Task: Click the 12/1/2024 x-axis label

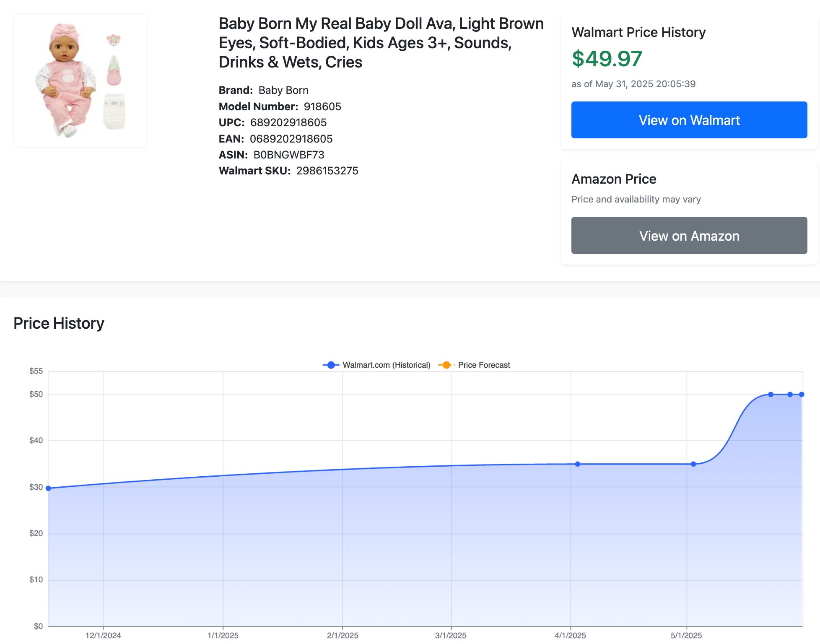Action: click(x=103, y=635)
